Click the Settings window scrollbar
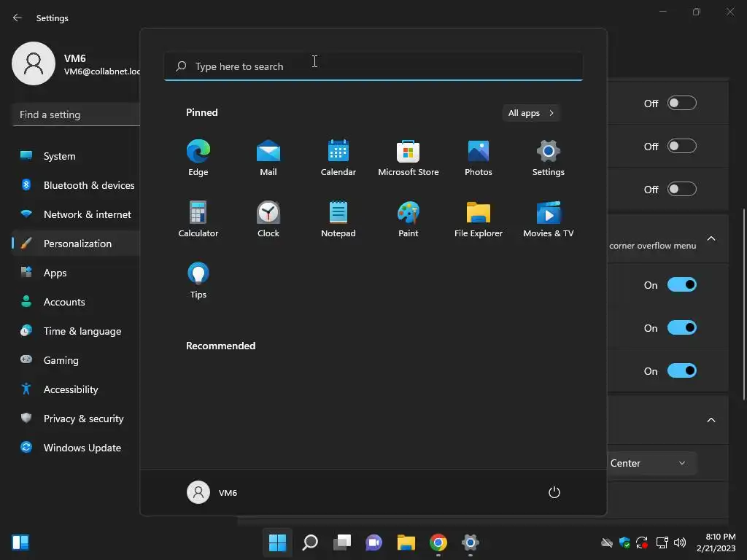The height and width of the screenshot is (560, 747). coord(744,304)
